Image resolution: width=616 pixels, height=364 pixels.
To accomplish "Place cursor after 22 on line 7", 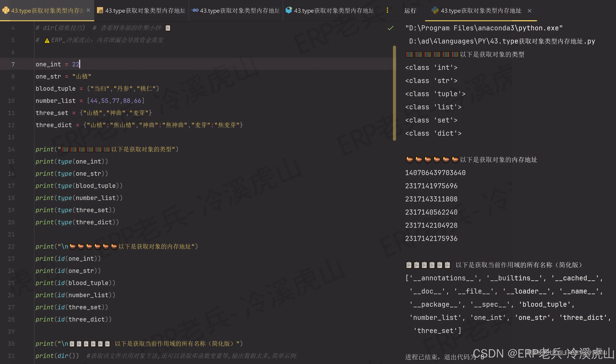I will tap(79, 64).
